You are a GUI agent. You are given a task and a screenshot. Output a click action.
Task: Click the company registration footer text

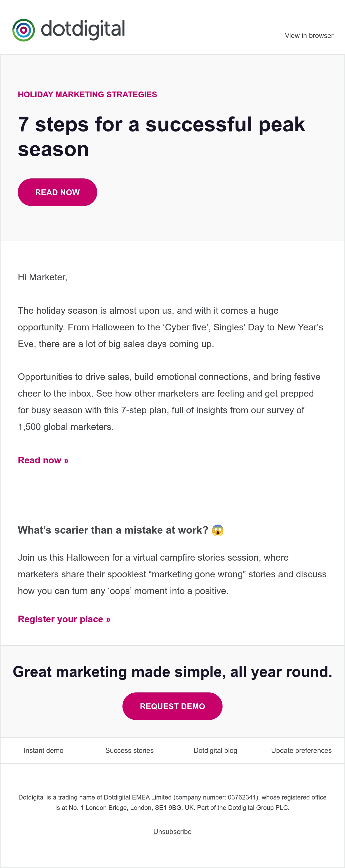click(x=172, y=802)
